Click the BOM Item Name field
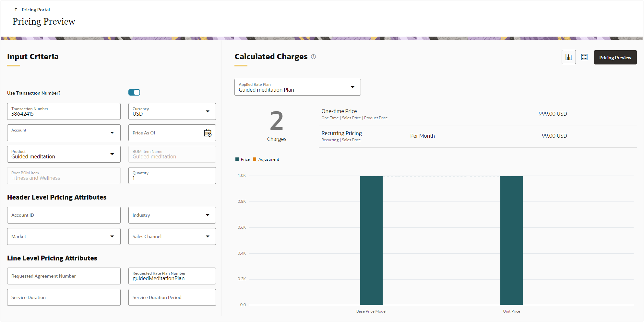644x322 pixels. (x=172, y=154)
